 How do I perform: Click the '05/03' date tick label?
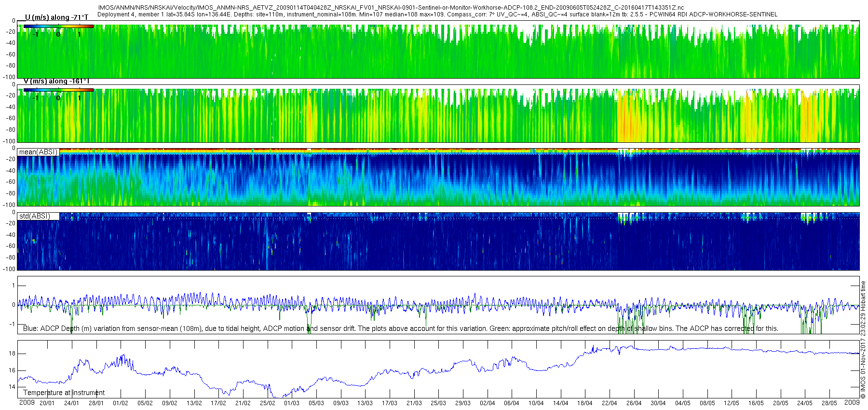pos(316,403)
